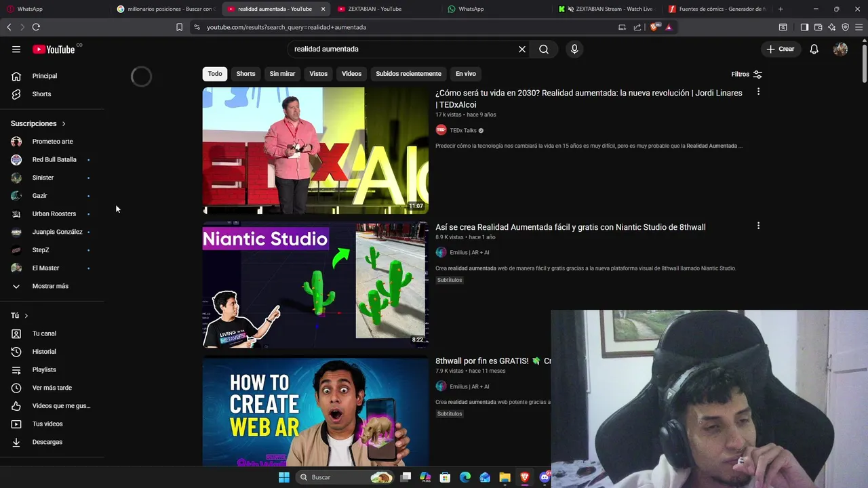Select the Subidos recientemente chip
Screen dimensions: 868x488
[x=408, y=73]
